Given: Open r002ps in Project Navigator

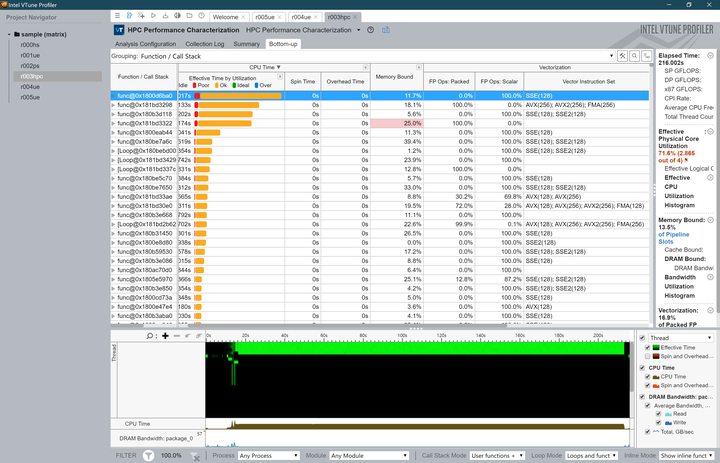Looking at the screenshot, I should click(x=30, y=66).
